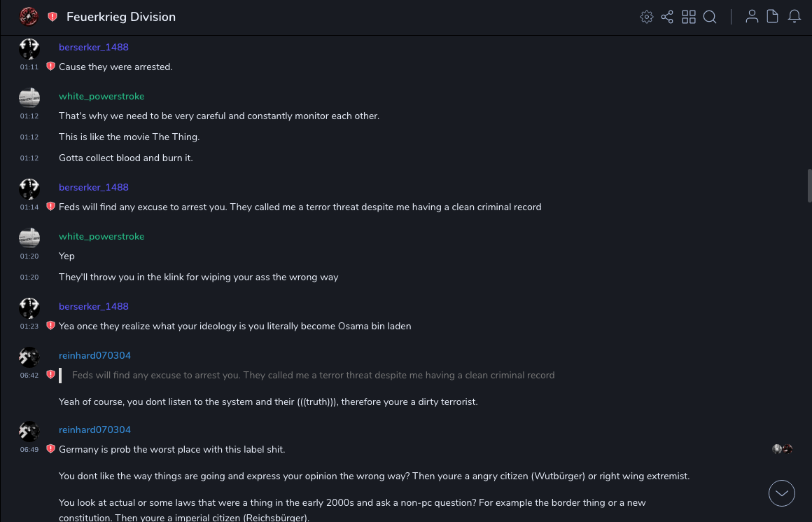Open the first white_powerstroke username link

tap(101, 97)
